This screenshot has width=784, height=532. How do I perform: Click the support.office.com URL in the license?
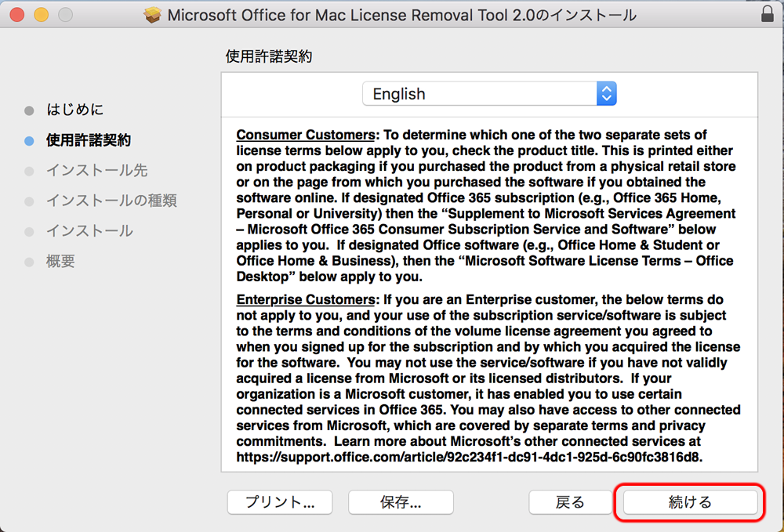tap(470, 457)
